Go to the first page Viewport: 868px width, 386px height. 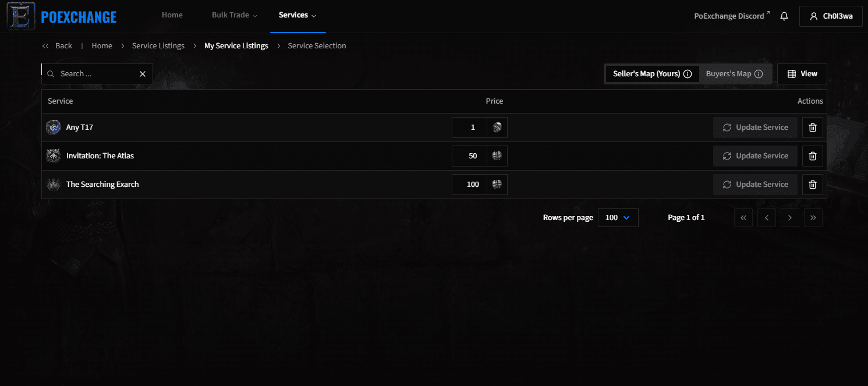[x=743, y=218]
